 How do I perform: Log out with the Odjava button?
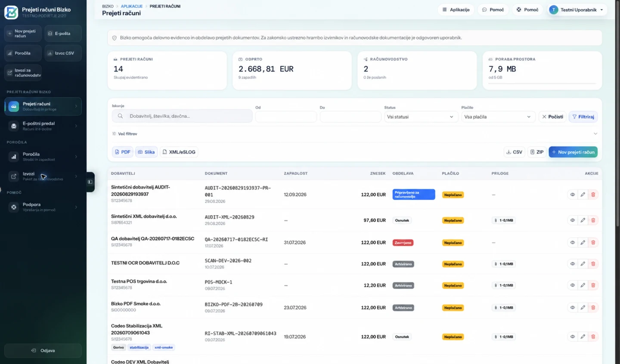click(43, 350)
